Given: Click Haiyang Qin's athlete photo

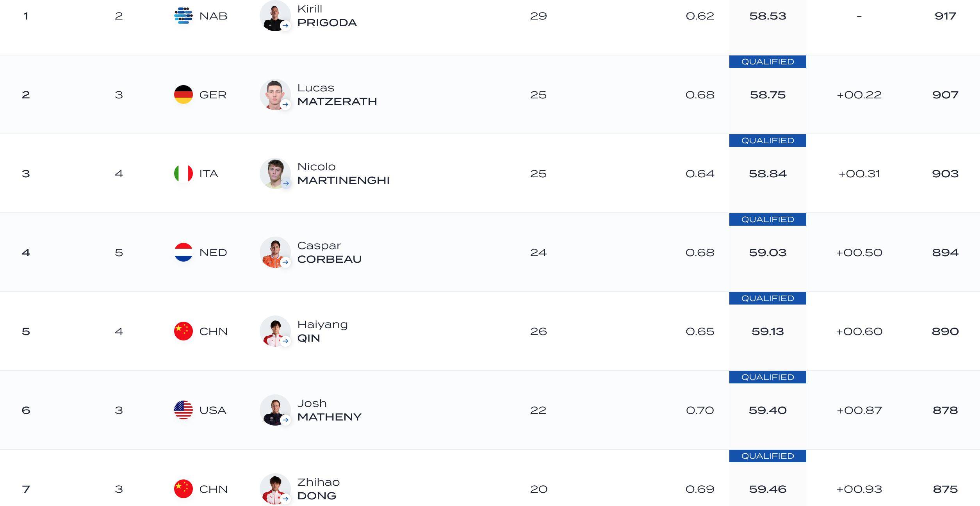Looking at the screenshot, I should pyautogui.click(x=275, y=331).
